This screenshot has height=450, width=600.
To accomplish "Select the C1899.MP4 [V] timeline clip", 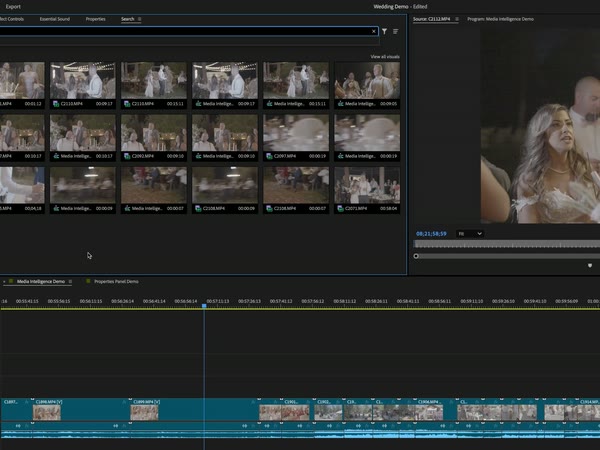I will (x=194, y=410).
